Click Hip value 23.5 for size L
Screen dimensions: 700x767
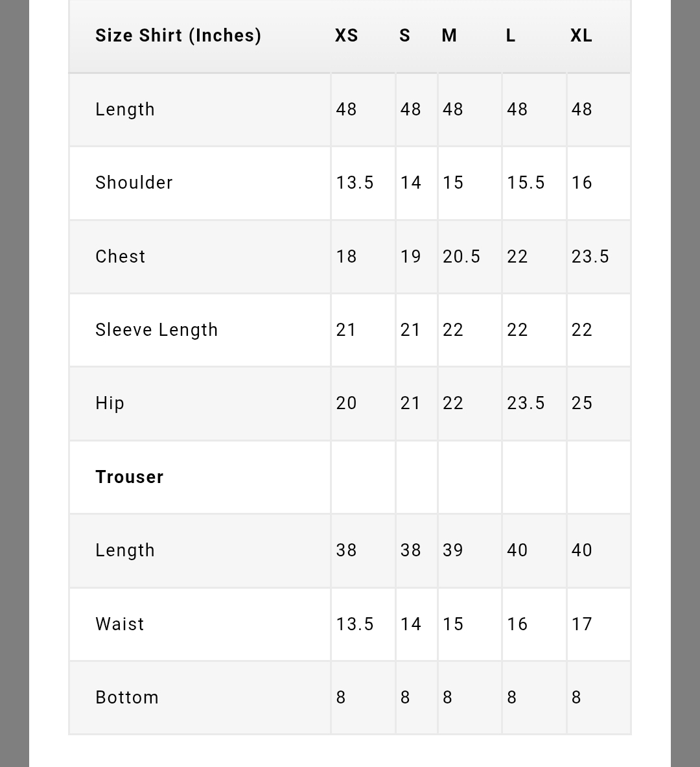click(x=526, y=403)
